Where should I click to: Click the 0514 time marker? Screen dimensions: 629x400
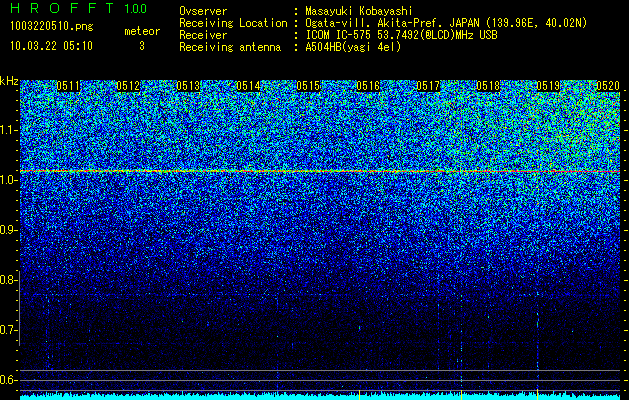[248, 86]
